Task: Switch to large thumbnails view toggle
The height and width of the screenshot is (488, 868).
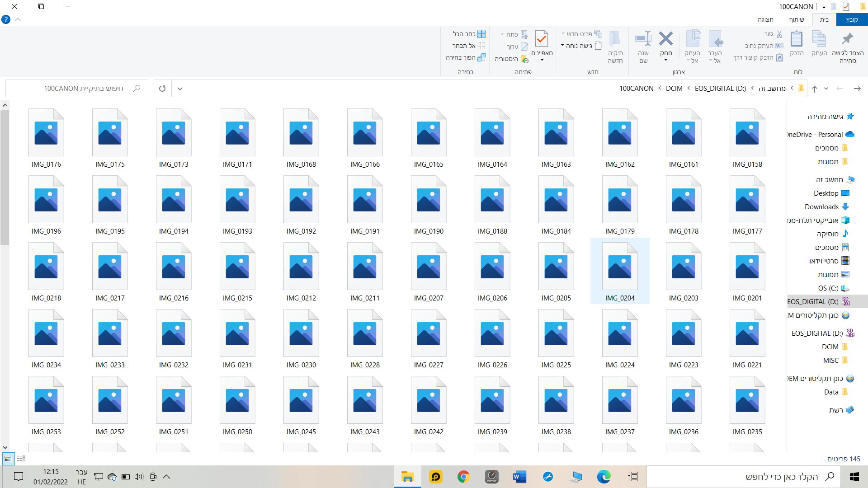Action: coord(8,459)
